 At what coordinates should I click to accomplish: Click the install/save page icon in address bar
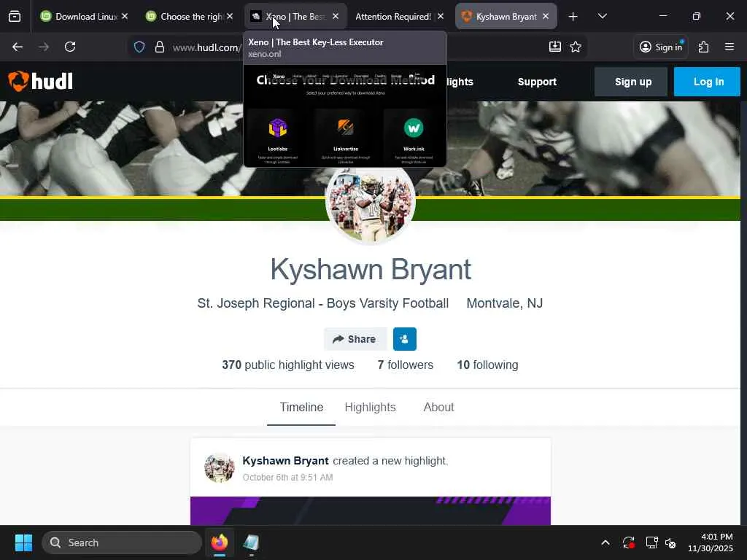pos(555,47)
